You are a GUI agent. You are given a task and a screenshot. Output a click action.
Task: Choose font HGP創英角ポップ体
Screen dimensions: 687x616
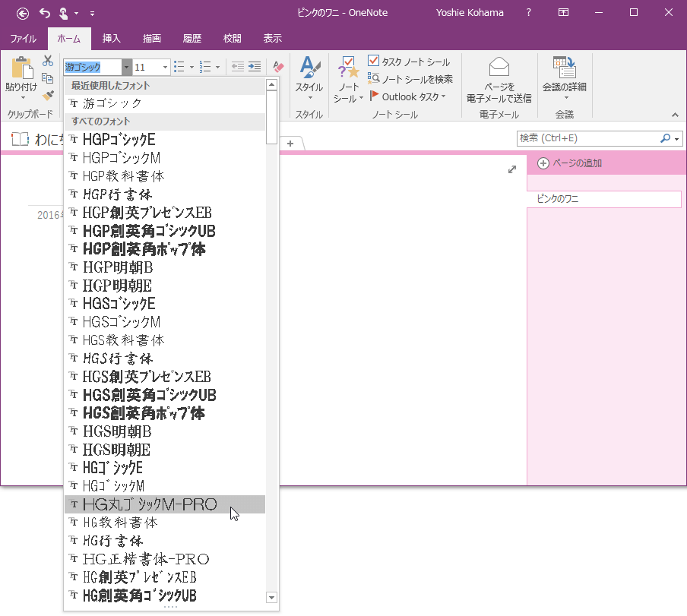[x=165, y=249]
